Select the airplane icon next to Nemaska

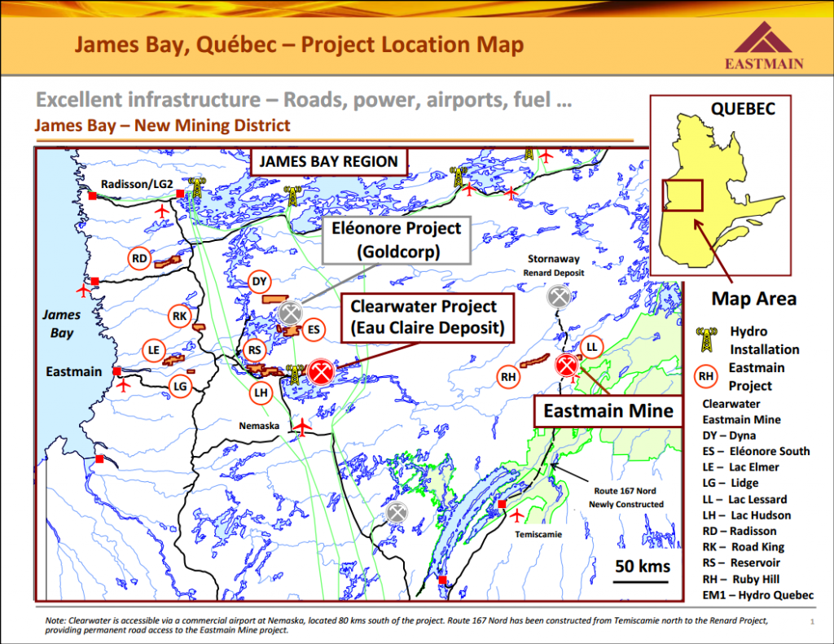coord(303,426)
